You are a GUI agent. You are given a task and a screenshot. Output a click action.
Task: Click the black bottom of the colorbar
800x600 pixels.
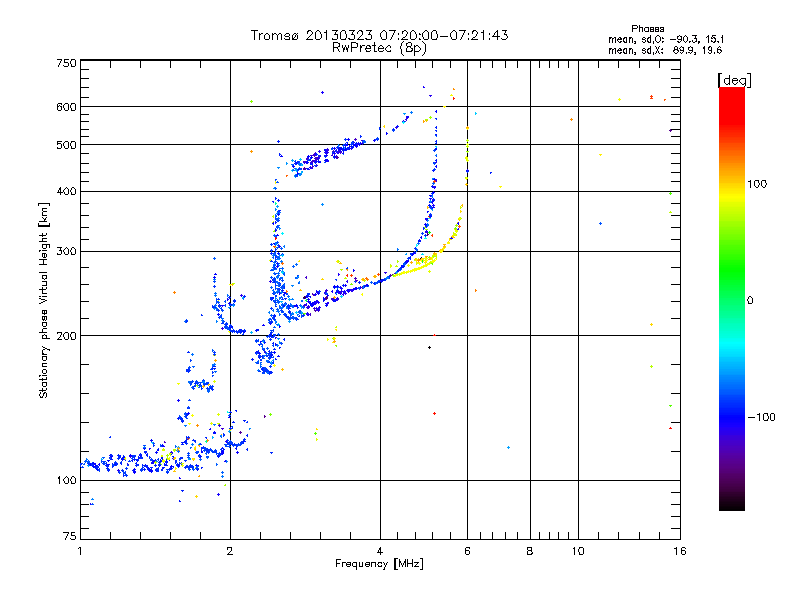tap(732, 503)
